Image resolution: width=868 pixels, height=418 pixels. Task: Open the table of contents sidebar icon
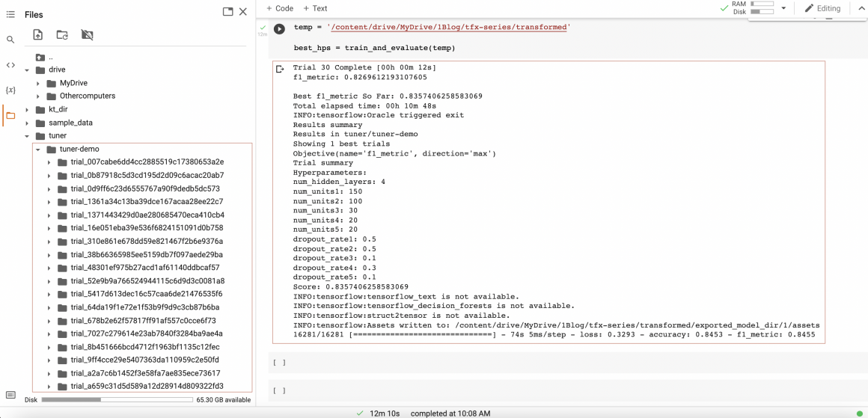click(x=10, y=14)
